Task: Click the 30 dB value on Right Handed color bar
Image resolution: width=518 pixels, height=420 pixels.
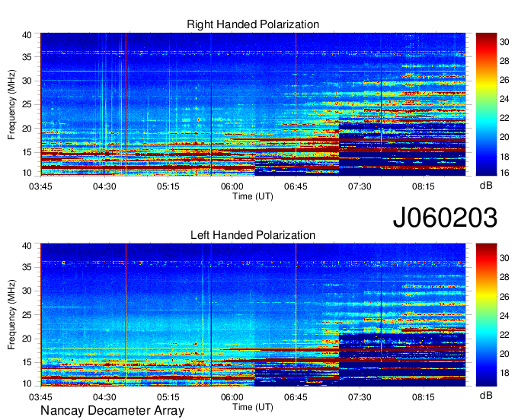Action: click(x=504, y=42)
